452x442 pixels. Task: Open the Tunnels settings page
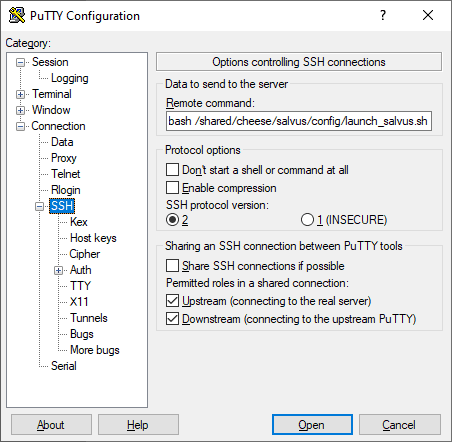pos(89,318)
